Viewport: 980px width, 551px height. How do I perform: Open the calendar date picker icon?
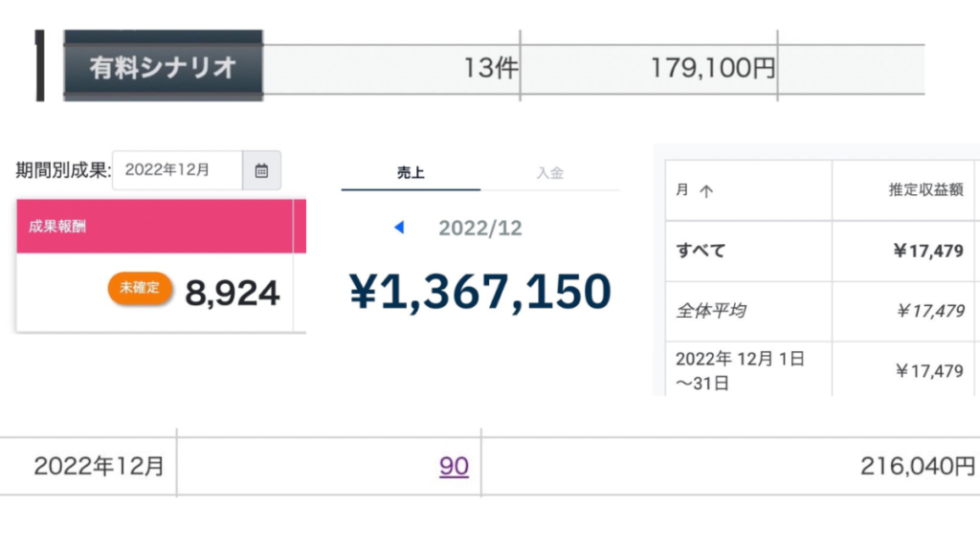pyautogui.click(x=261, y=170)
